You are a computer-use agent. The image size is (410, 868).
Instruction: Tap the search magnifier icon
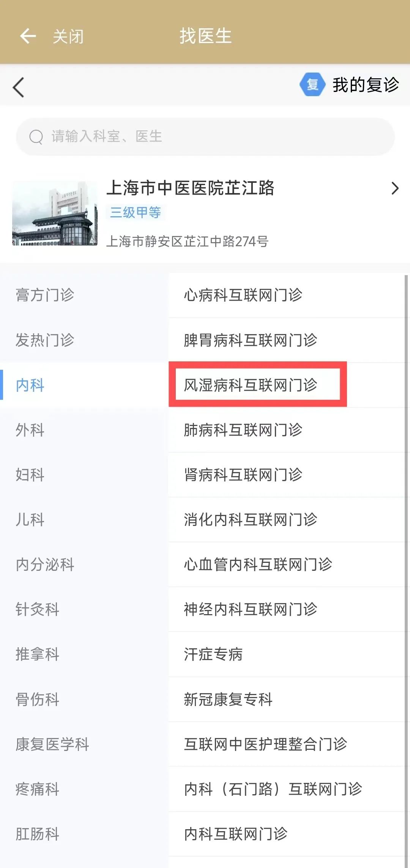36,137
